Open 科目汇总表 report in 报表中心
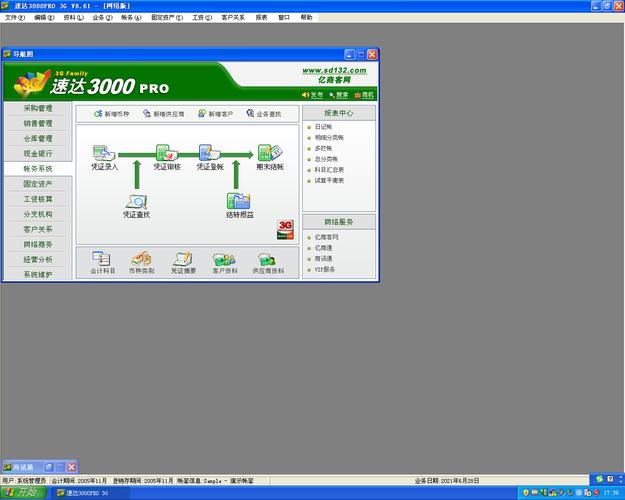625x500 pixels. pos(329,170)
